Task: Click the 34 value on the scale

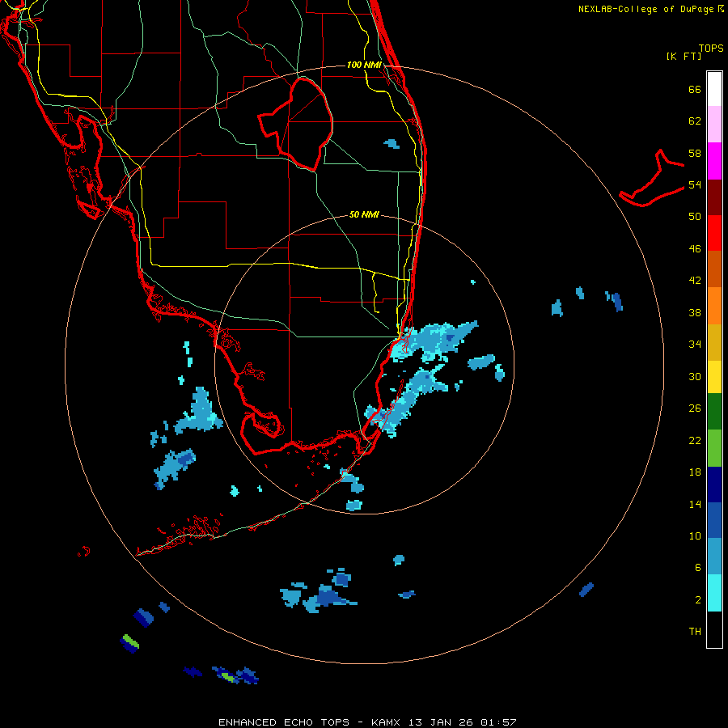Action: pyautogui.click(x=695, y=345)
